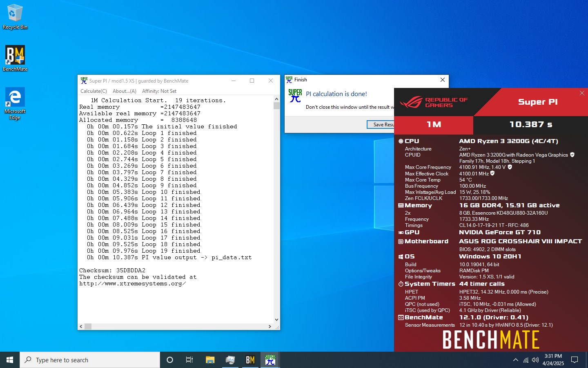Click the scroll up arrow in Super PI

(276, 99)
